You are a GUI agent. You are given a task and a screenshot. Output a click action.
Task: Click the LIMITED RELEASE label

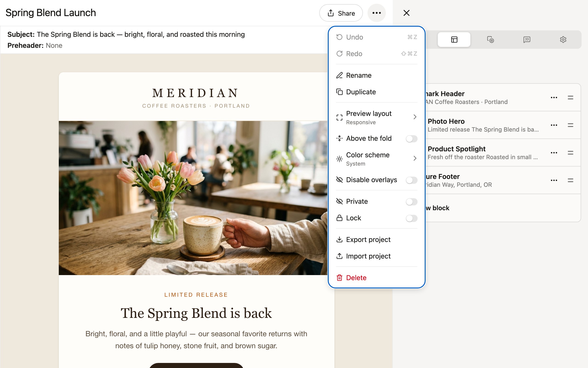pos(196,295)
